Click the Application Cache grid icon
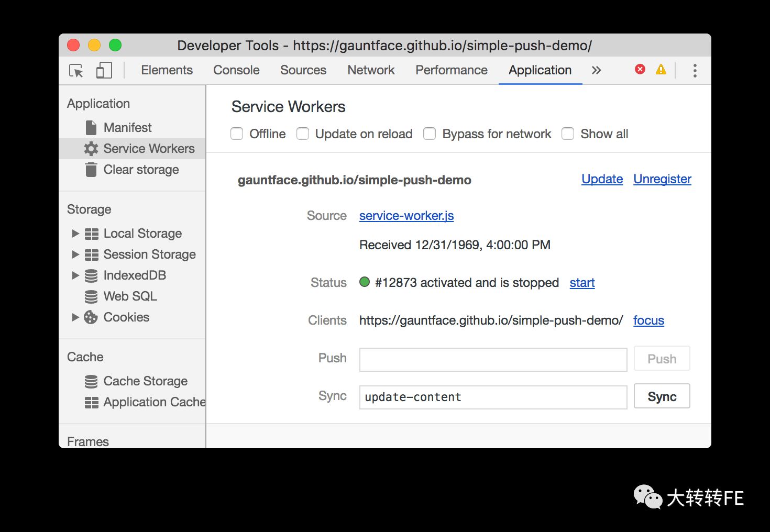 tap(92, 402)
